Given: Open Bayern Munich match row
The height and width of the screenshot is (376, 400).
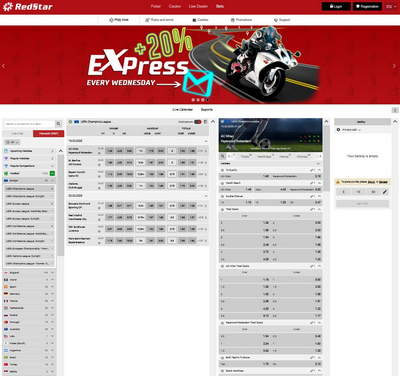Looking at the screenshot, I should point(138,174).
